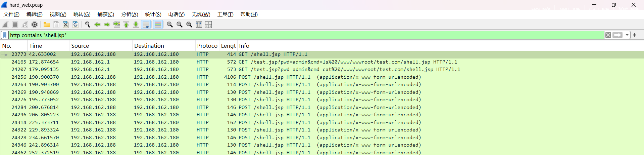644x155 pixels.
Task: Jump to the last packet
Action: (x=136, y=25)
